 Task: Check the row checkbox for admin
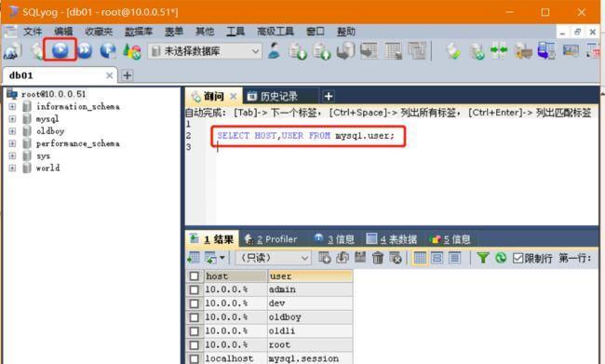195,290
